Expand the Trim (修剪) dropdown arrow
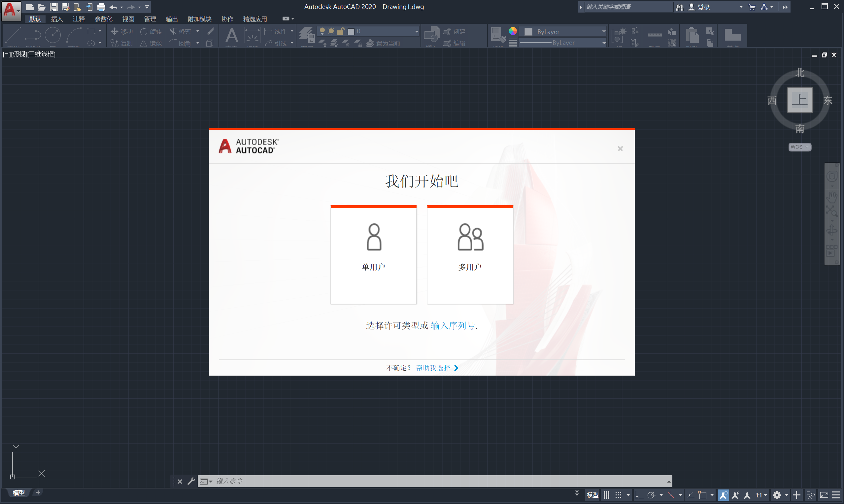844x504 pixels. pyautogui.click(x=198, y=31)
